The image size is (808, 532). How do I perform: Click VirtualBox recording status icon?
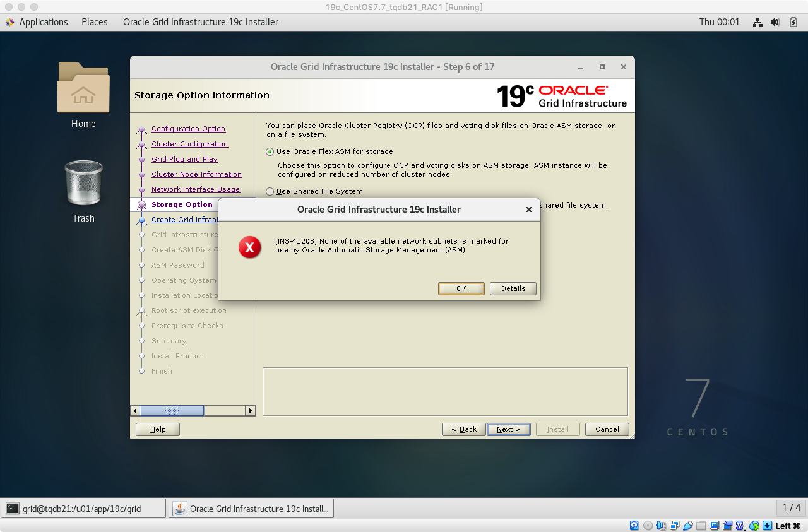[727, 526]
